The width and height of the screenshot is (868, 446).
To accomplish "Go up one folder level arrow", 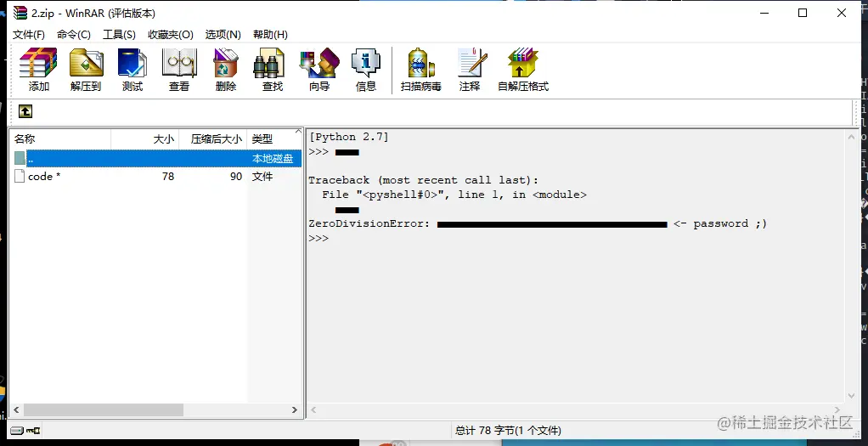I will click(25, 111).
